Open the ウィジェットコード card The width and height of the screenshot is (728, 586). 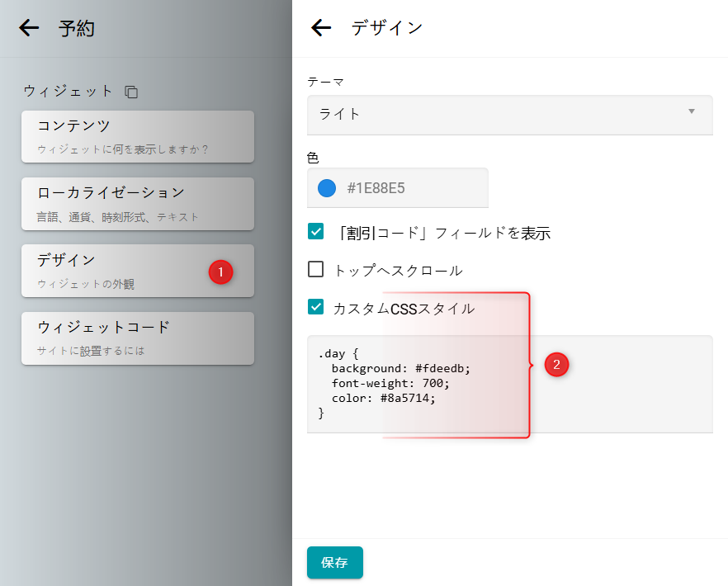[x=138, y=338]
